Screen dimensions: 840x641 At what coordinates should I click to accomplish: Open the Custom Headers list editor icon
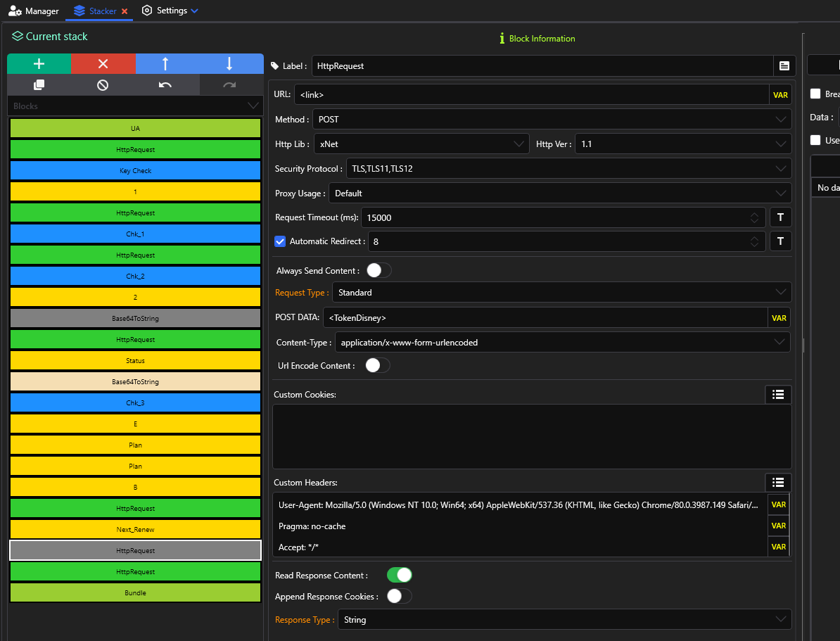[x=778, y=483]
